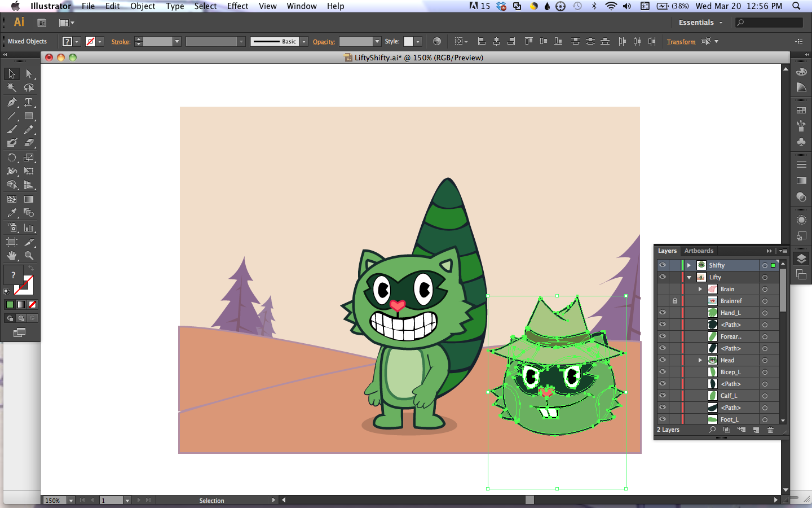The image size is (812, 508).
Task: Unlock the Brainref sublayer
Action: click(674, 301)
